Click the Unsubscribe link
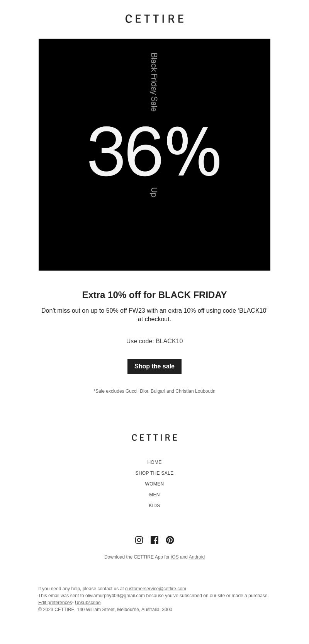This screenshot has width=309, height=644. pos(88,603)
